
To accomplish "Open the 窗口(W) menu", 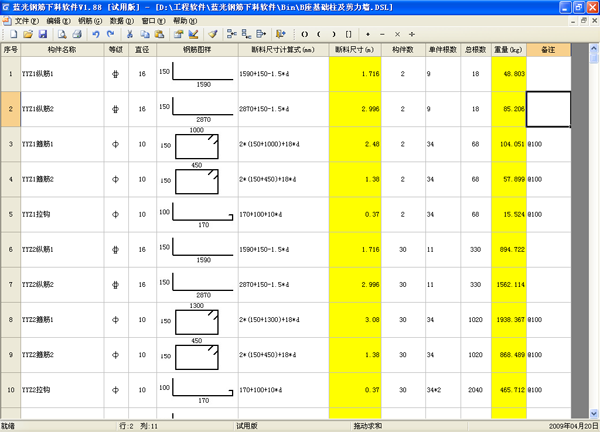I will point(153,21).
